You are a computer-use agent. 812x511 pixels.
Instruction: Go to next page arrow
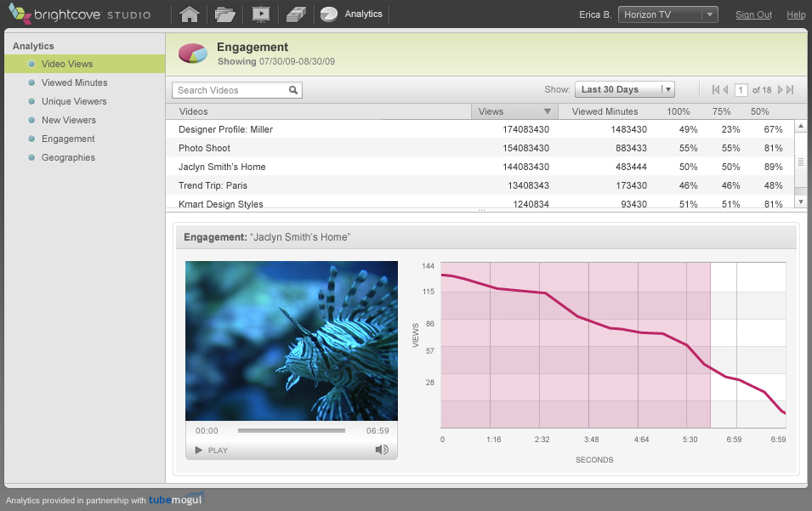(x=779, y=90)
